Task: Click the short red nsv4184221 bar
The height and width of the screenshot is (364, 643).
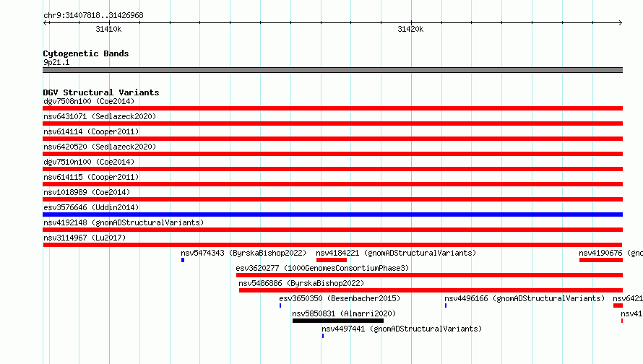Action: (x=332, y=260)
